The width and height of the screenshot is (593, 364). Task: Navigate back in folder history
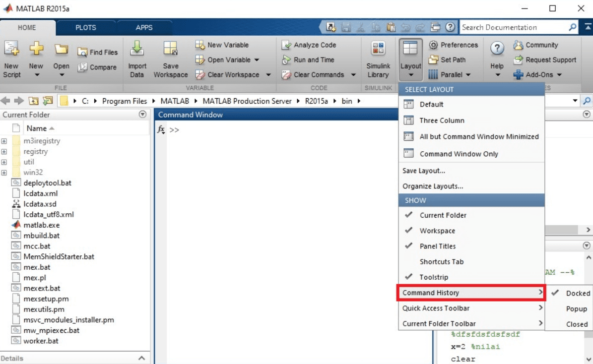[5, 101]
